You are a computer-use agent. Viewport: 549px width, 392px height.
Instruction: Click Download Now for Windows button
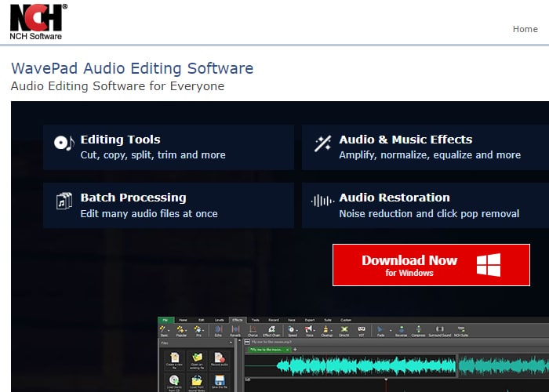[x=431, y=265]
